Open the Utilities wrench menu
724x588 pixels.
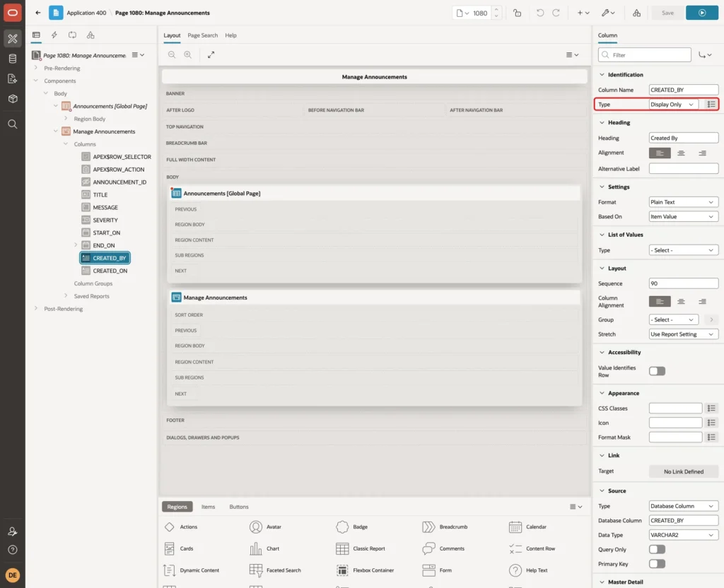pyautogui.click(x=608, y=13)
